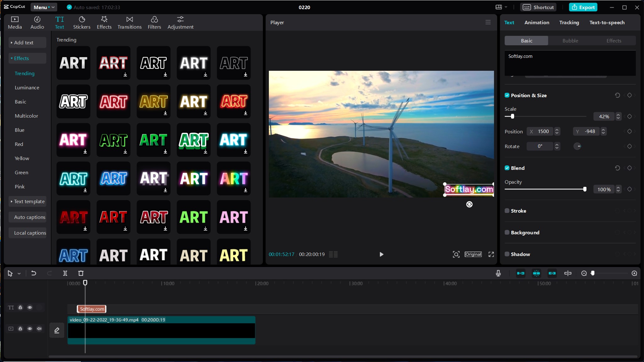644x362 pixels.
Task: Click the Export button
Action: [x=583, y=7]
